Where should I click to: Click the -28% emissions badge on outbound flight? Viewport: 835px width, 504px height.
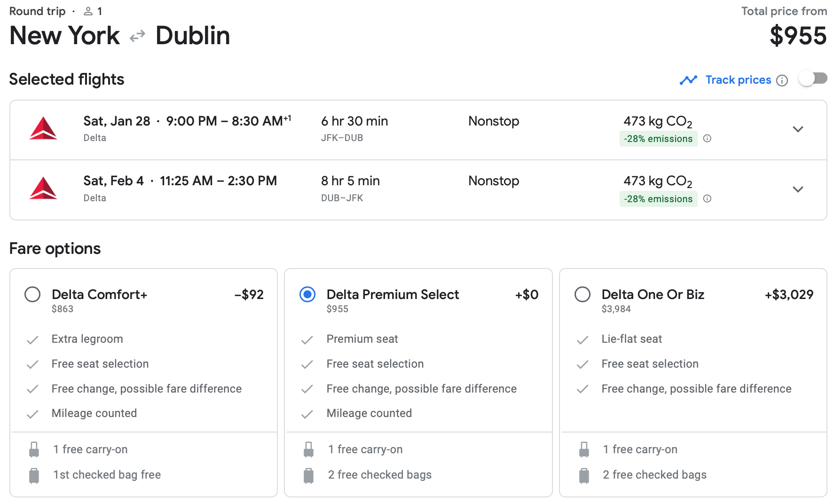[658, 139]
